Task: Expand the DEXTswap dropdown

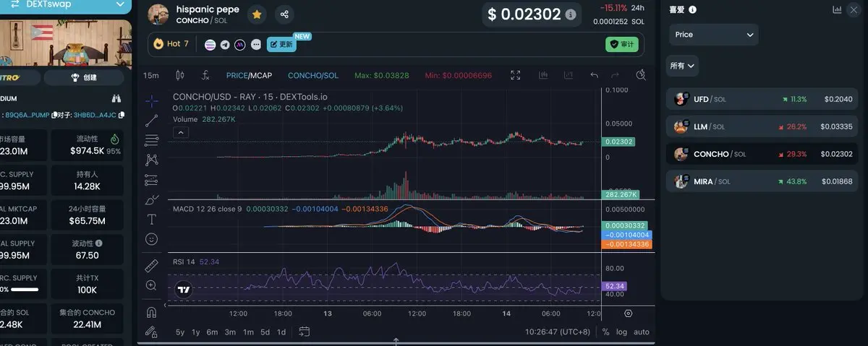Action: [x=120, y=4]
